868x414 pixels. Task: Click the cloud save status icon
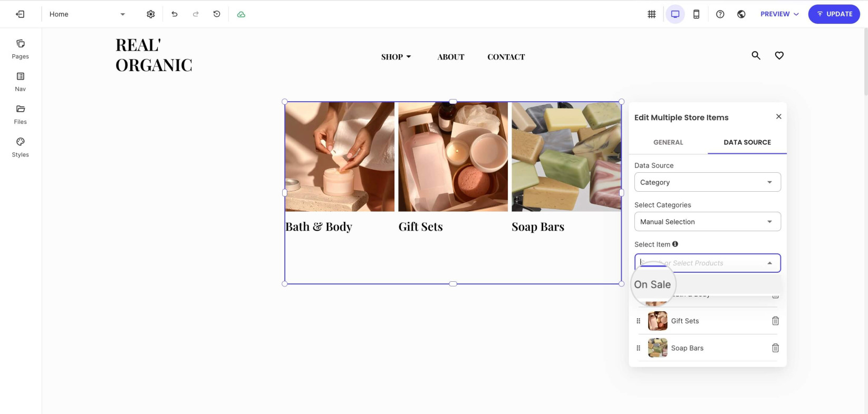(x=241, y=14)
